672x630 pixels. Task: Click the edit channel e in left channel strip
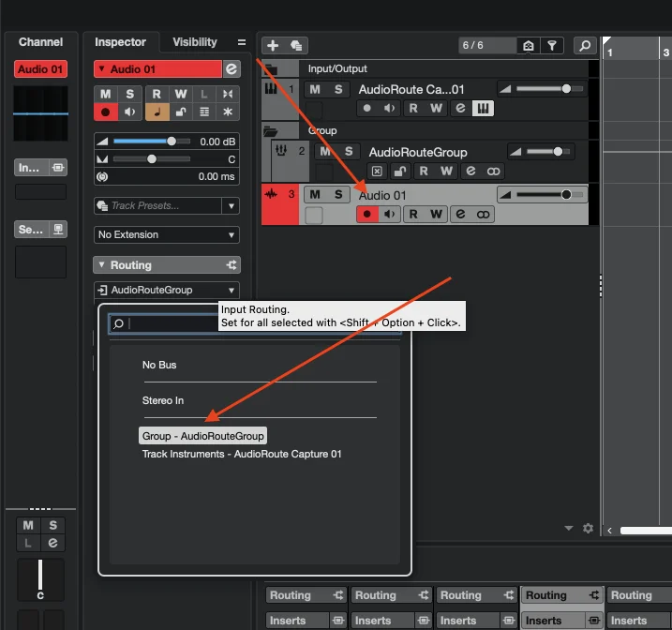coord(52,543)
